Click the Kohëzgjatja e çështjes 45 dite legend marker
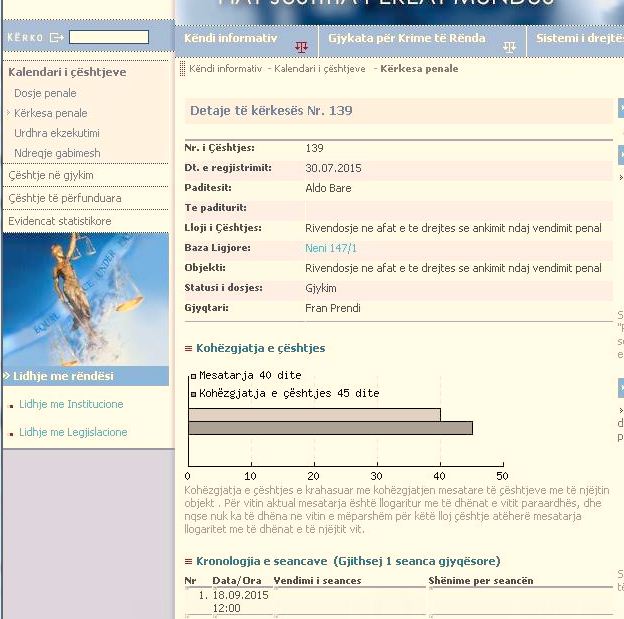The height and width of the screenshot is (619, 624). pyautogui.click(x=194, y=394)
